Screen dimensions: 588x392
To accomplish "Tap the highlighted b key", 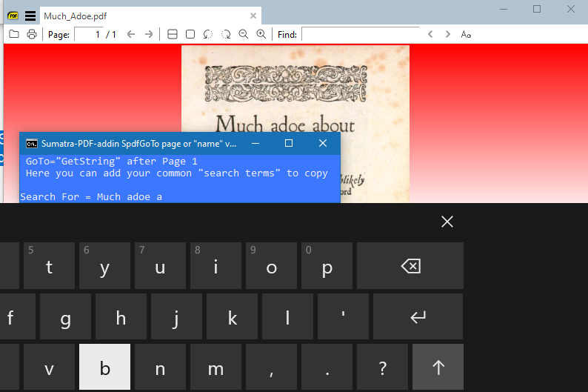I will (104, 368).
